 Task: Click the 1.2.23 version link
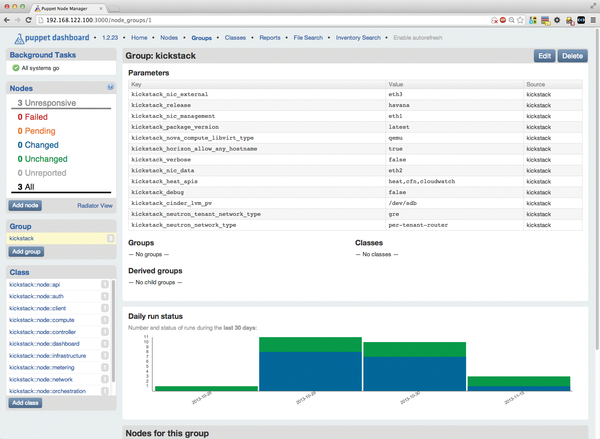pyautogui.click(x=110, y=38)
